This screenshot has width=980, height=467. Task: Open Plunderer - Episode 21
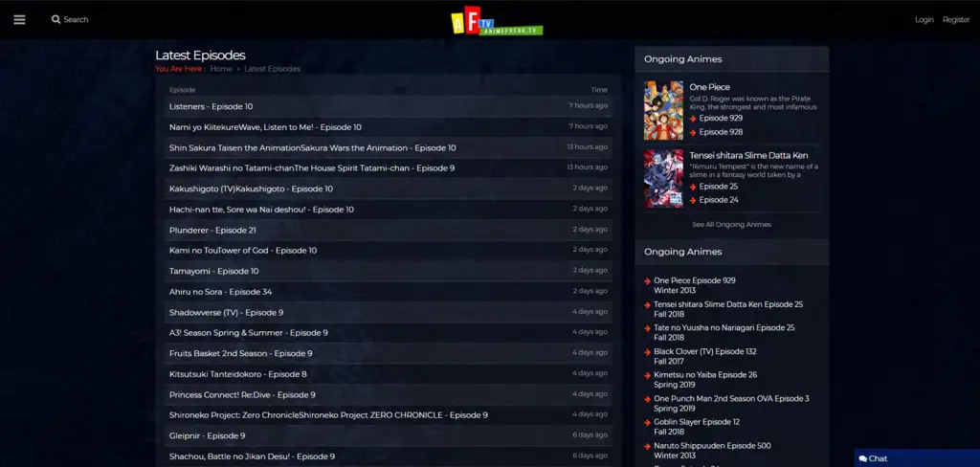point(212,230)
